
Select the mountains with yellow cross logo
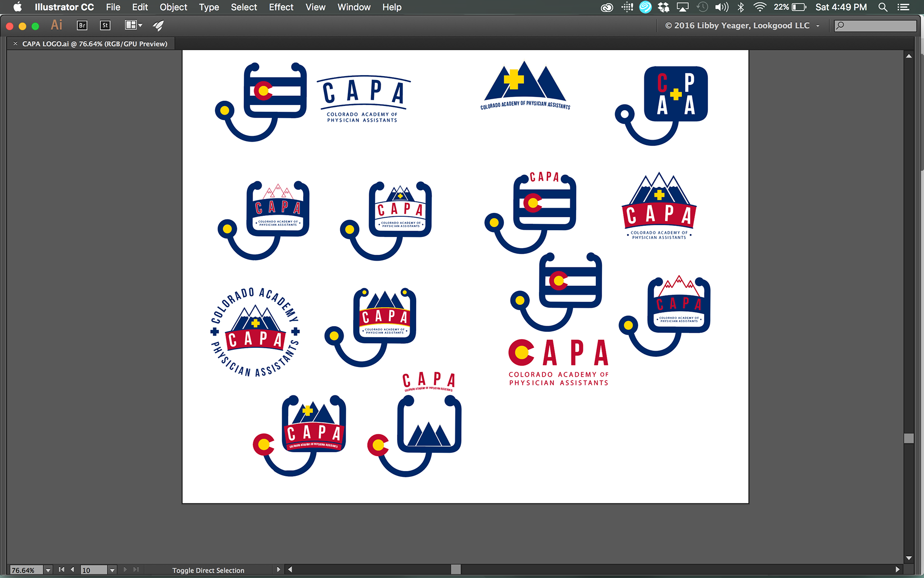[525, 86]
